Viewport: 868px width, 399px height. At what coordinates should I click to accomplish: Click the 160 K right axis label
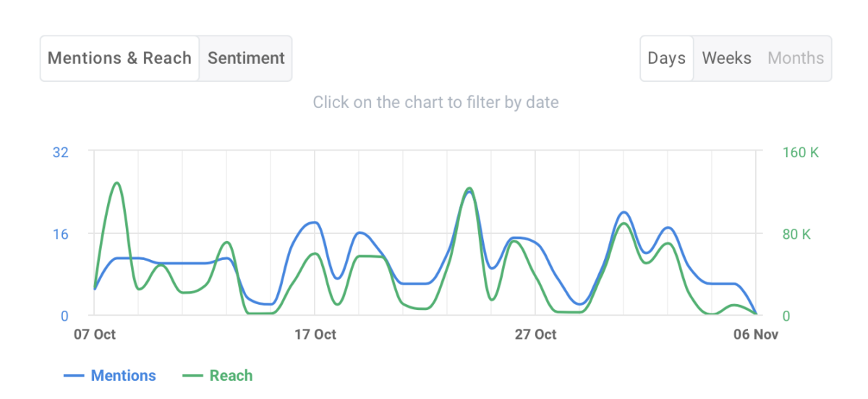click(x=801, y=153)
